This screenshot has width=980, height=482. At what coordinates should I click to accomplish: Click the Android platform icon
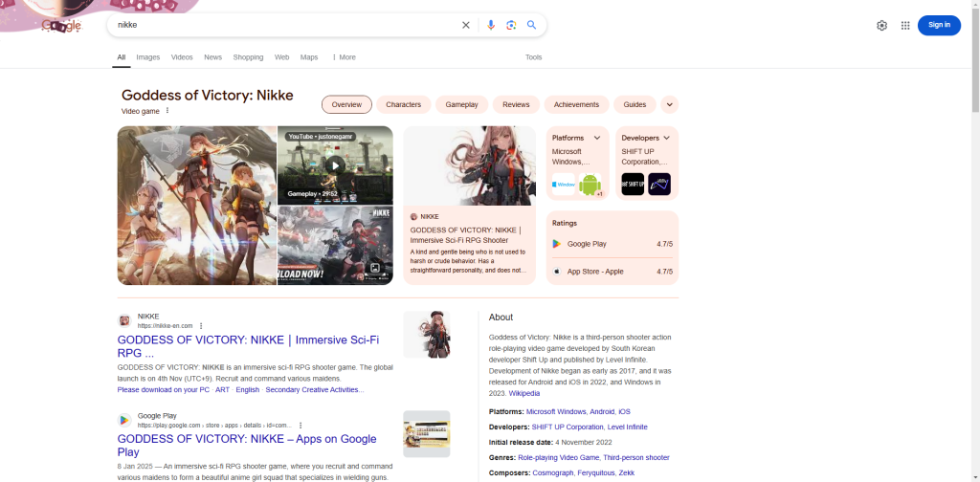click(x=590, y=184)
